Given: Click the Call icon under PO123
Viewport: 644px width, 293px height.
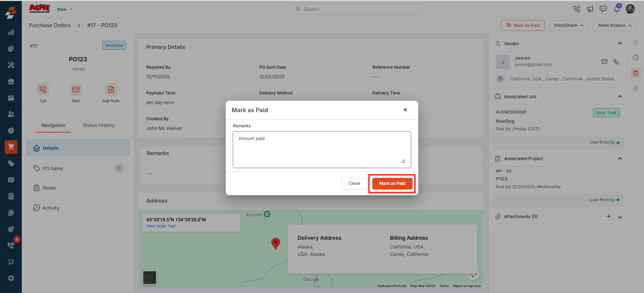Looking at the screenshot, I should (x=43, y=89).
